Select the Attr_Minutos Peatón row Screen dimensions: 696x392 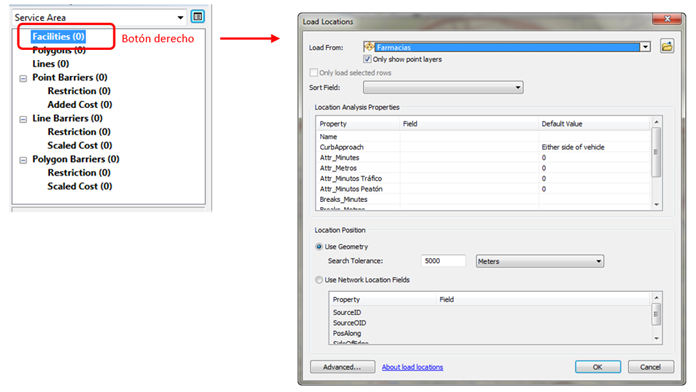tap(483, 189)
